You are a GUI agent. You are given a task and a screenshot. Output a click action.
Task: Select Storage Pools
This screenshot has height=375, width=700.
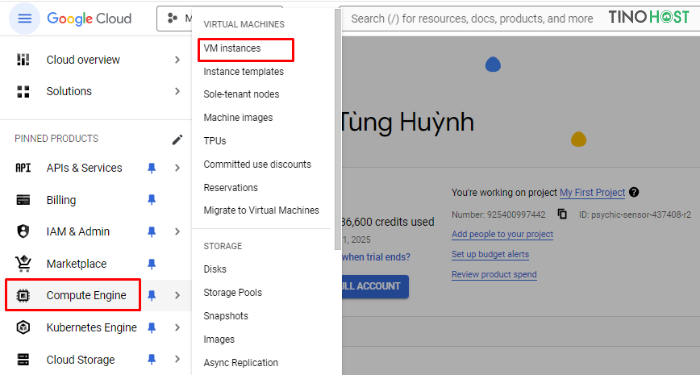[233, 292]
